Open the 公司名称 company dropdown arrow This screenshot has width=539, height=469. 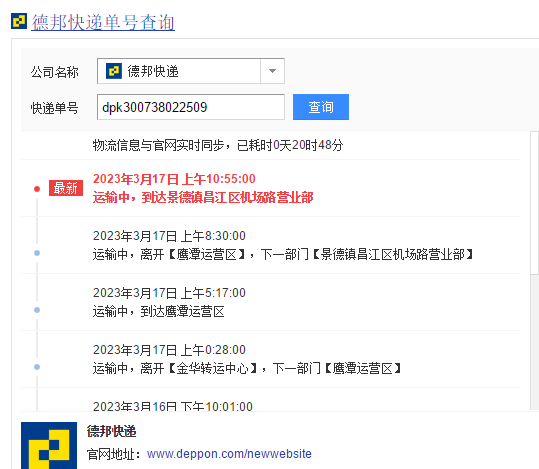[272, 71]
